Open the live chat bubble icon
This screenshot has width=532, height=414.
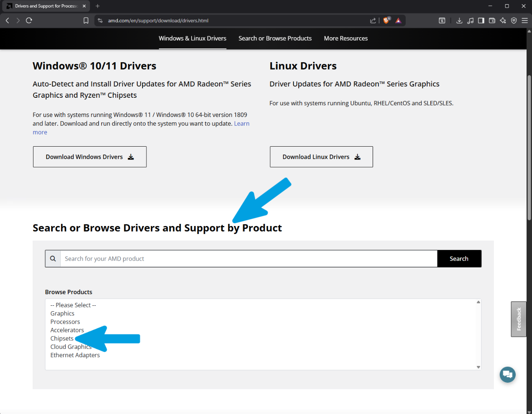click(x=508, y=374)
